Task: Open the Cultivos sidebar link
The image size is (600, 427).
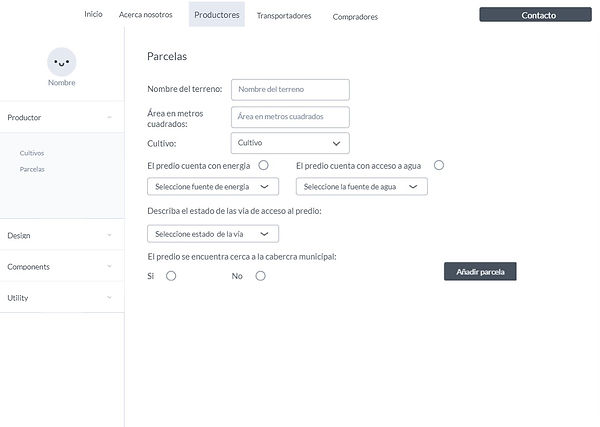Action: 32,153
